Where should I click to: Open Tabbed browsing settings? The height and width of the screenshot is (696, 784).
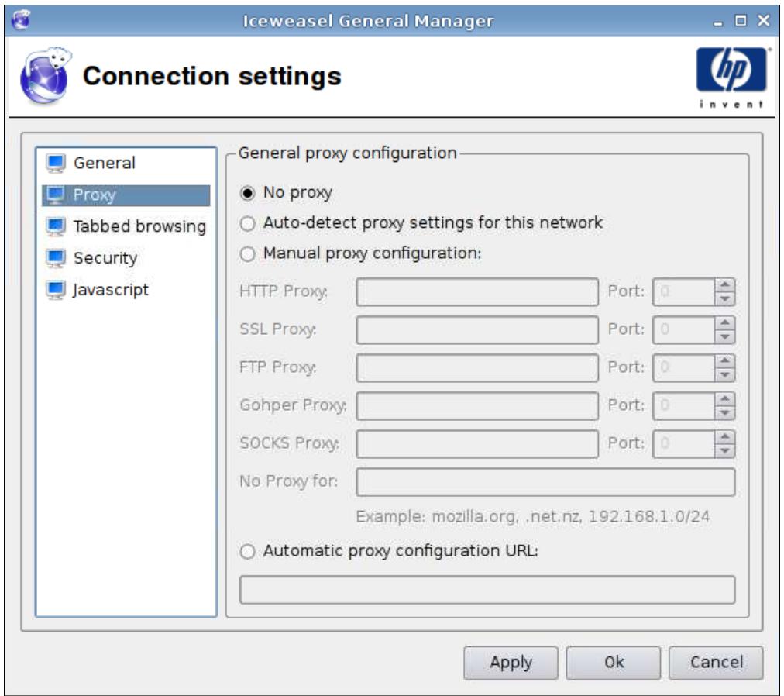pos(139,226)
